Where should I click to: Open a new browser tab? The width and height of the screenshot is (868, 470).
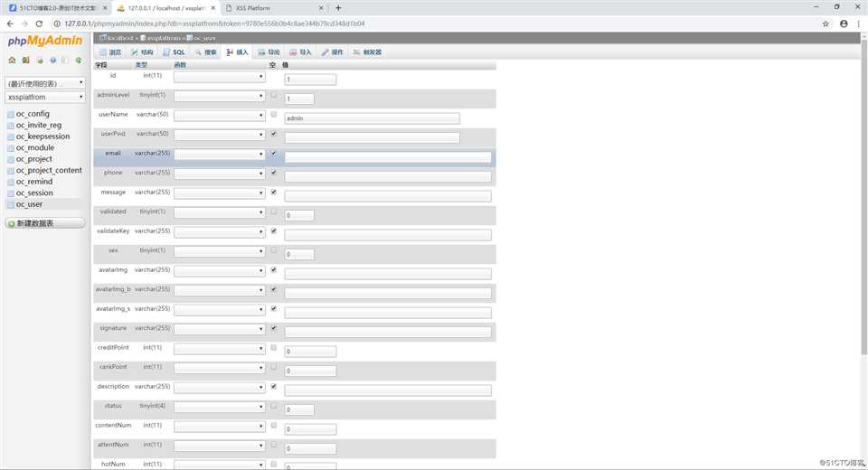338,8
